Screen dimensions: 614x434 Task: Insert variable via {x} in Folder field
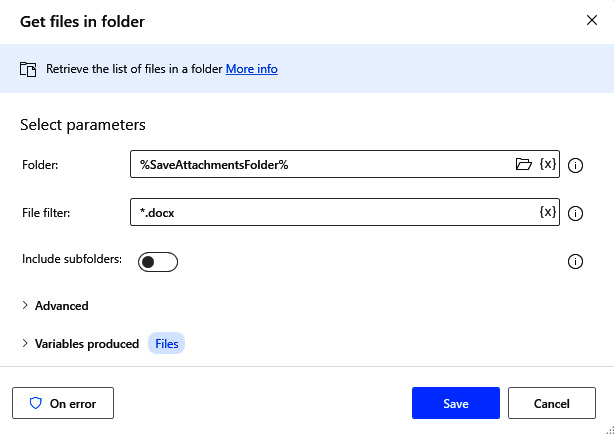coord(548,164)
